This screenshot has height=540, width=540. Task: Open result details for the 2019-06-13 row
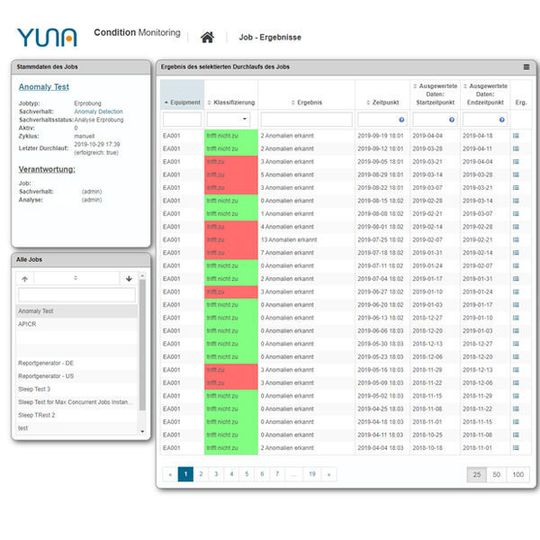[x=516, y=318]
